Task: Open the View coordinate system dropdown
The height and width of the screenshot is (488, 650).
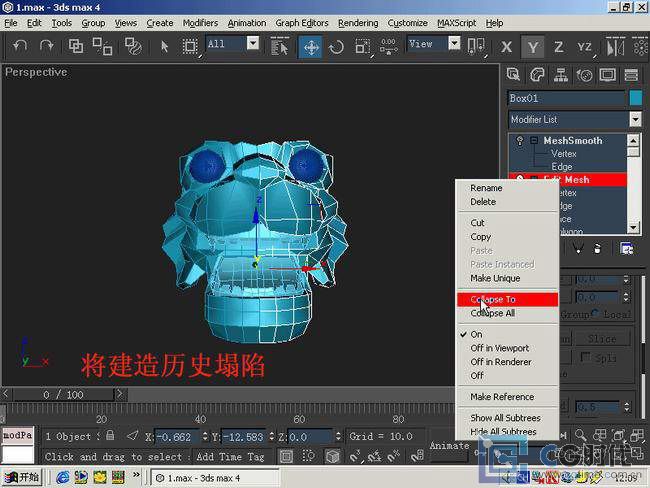Action: pos(454,43)
